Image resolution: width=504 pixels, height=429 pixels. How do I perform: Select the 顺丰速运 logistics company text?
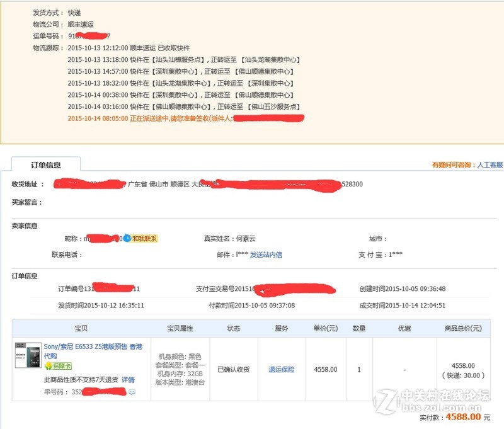click(x=81, y=25)
